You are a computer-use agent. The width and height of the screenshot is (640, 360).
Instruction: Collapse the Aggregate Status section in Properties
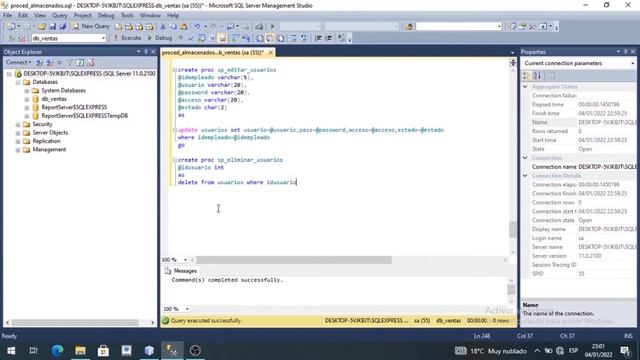[x=525, y=87]
